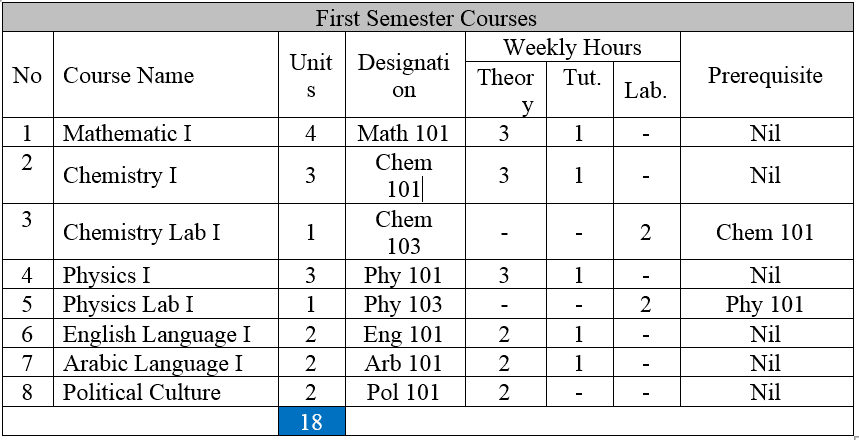
Task: Click the Chemistry Lab I course name
Action: pos(141,233)
